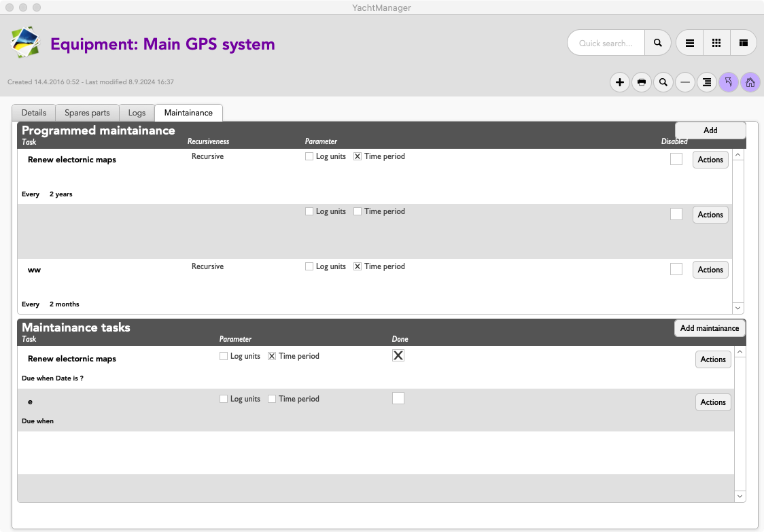764x532 pixels.
Task: Open Actions menu for maintenance task e
Action: pos(713,402)
